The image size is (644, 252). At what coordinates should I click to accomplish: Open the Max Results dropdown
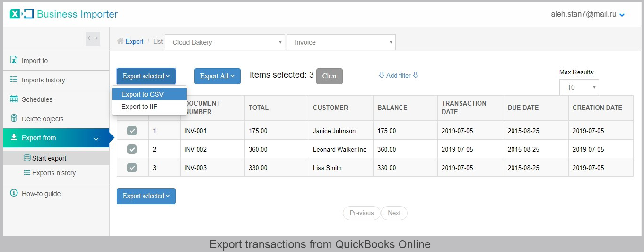(579, 87)
